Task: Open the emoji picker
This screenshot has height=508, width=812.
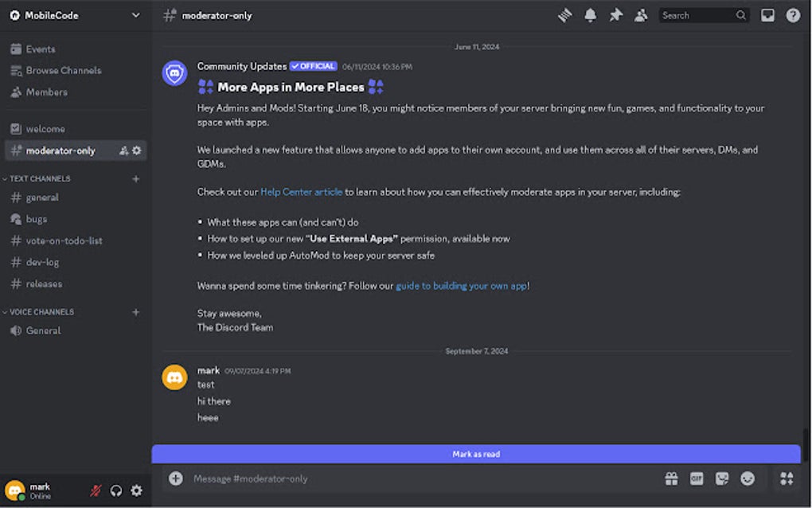Action: 748,478
